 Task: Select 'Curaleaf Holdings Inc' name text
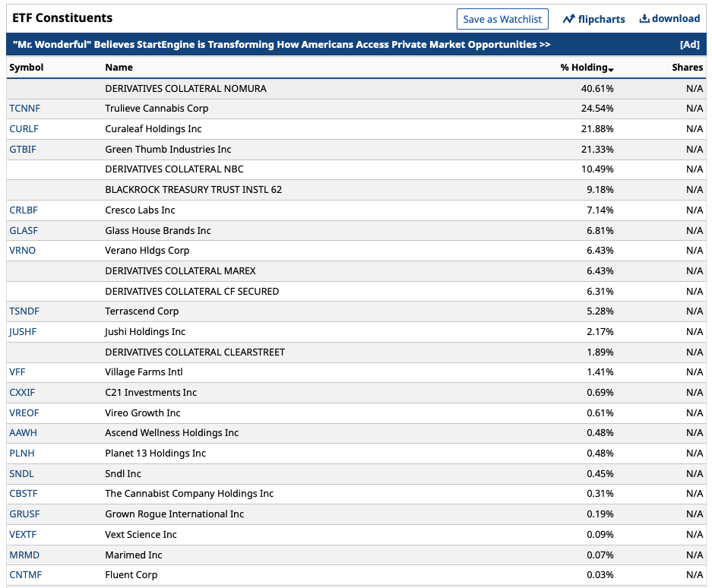tap(153, 129)
